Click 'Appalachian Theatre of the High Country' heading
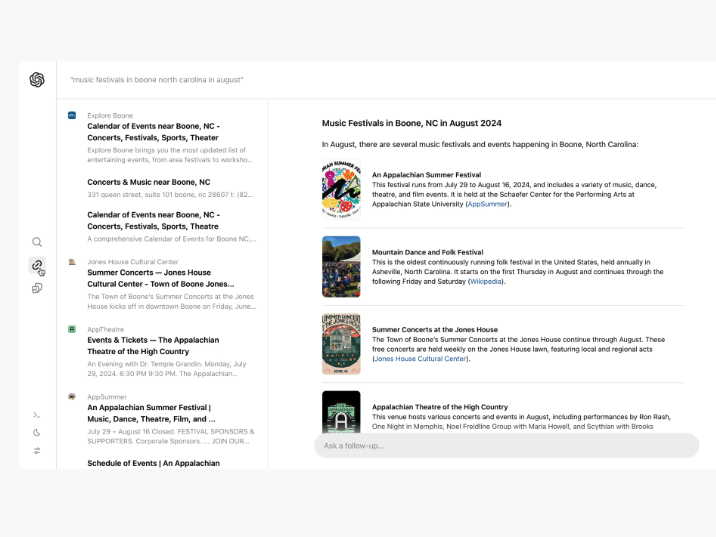The height and width of the screenshot is (537, 716). (x=440, y=407)
